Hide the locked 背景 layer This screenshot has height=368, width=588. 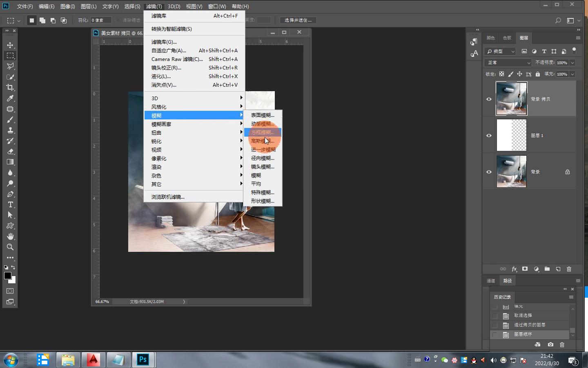489,172
